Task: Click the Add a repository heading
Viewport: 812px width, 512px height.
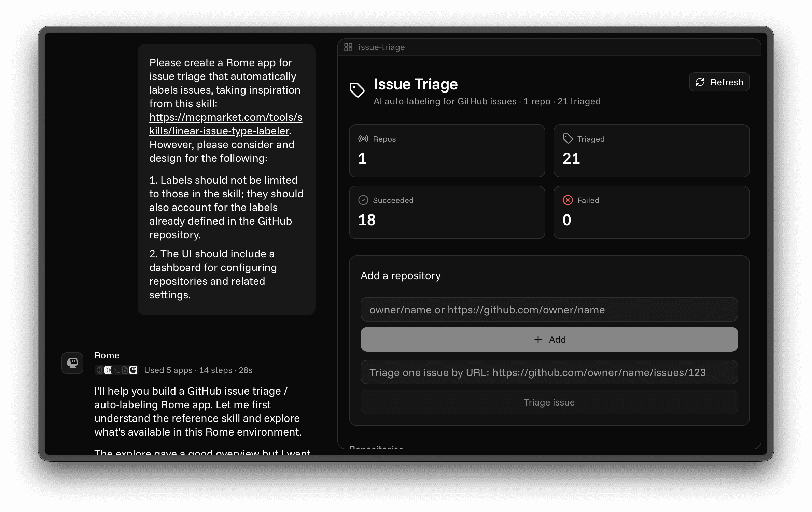Action: [401, 275]
